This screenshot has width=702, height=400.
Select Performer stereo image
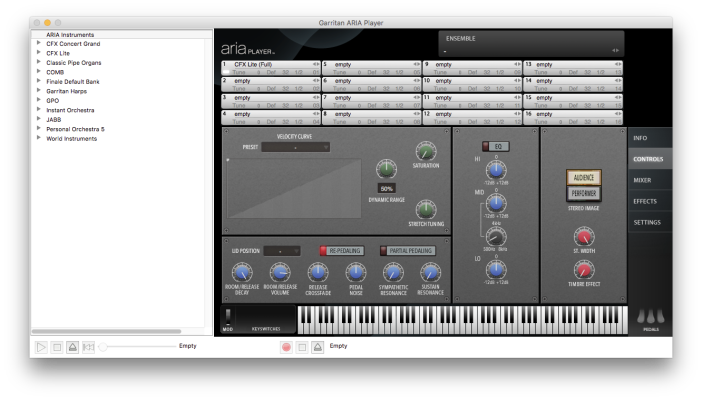(x=584, y=194)
